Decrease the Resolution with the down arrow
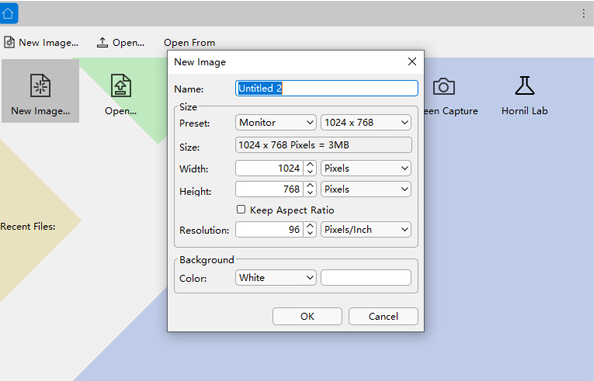 310,233
